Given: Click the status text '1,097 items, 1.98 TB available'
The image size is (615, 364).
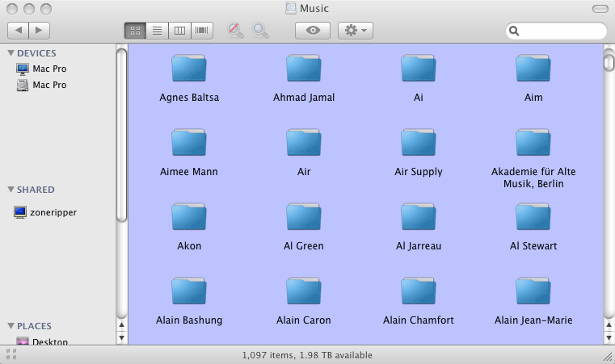Looking at the screenshot, I should [x=307, y=355].
